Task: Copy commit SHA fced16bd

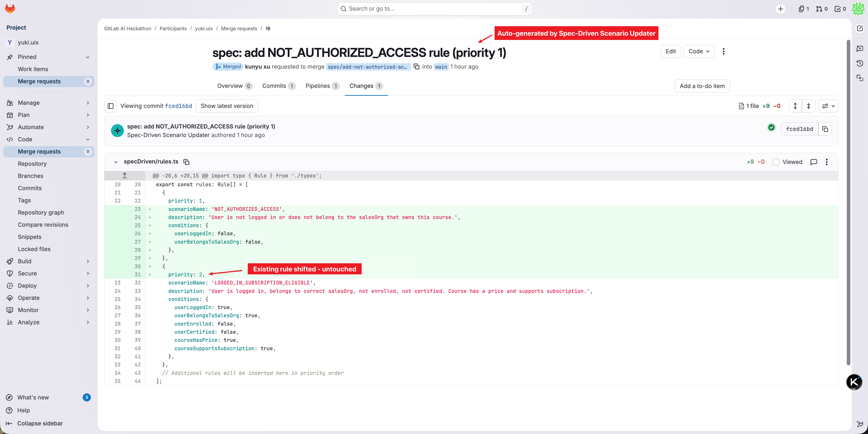Action: (x=825, y=129)
